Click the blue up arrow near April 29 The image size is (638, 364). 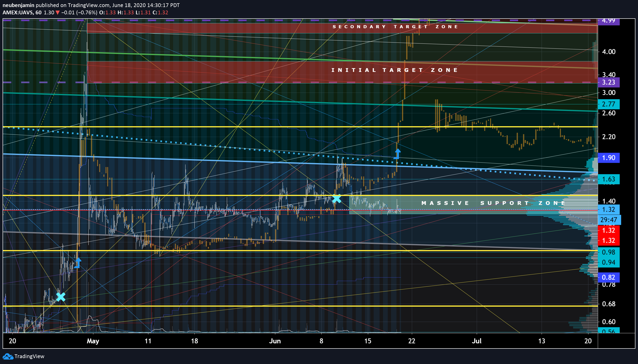(78, 263)
